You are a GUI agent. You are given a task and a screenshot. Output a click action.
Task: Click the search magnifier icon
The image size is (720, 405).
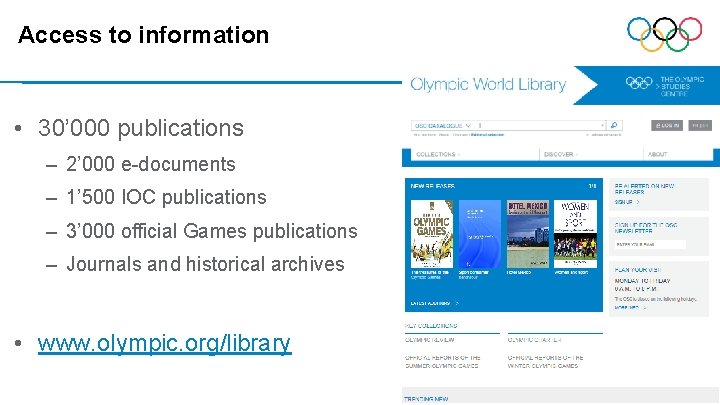click(614, 125)
